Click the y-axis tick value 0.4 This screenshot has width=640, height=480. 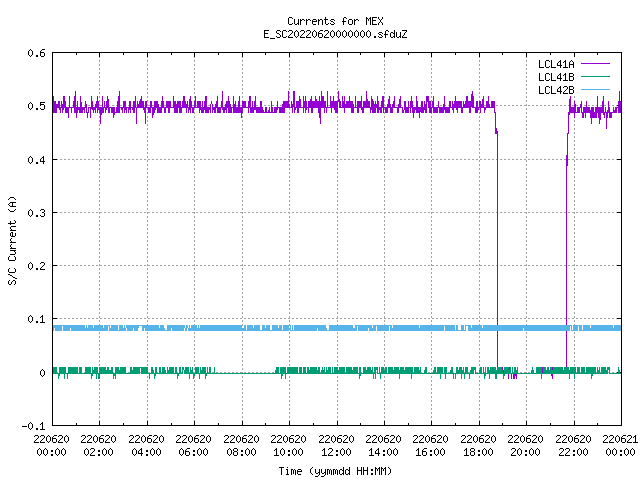tap(36, 160)
